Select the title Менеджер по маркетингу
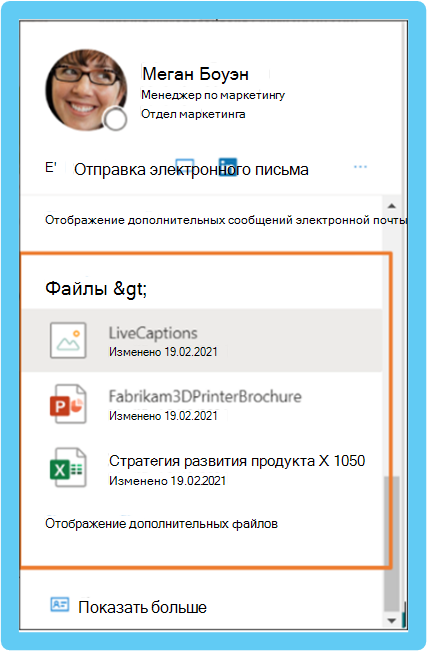Screen dimensions: 427x651 click(213, 95)
